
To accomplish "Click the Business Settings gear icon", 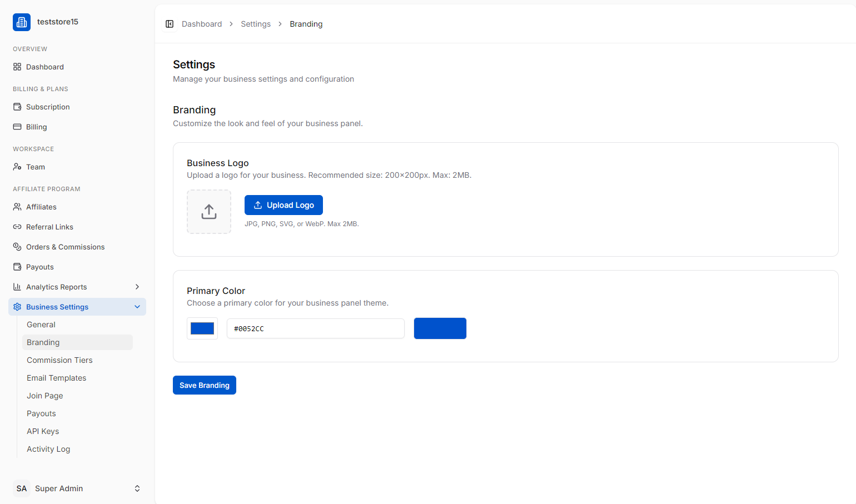I will coord(17,307).
